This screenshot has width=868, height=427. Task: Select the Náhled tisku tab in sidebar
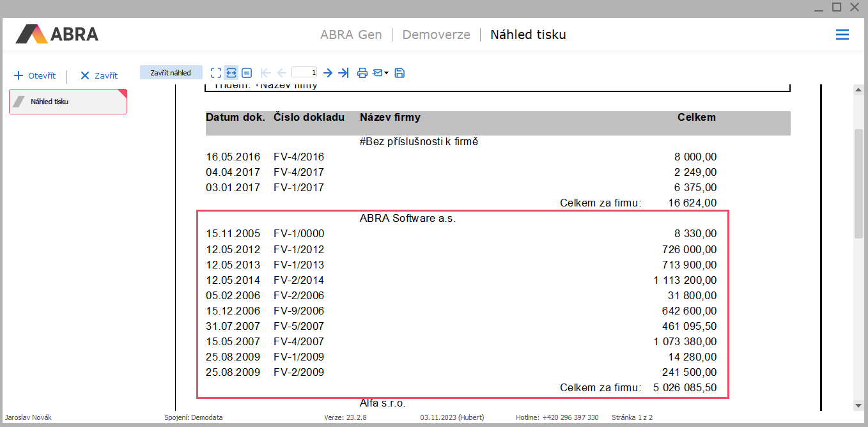point(68,102)
